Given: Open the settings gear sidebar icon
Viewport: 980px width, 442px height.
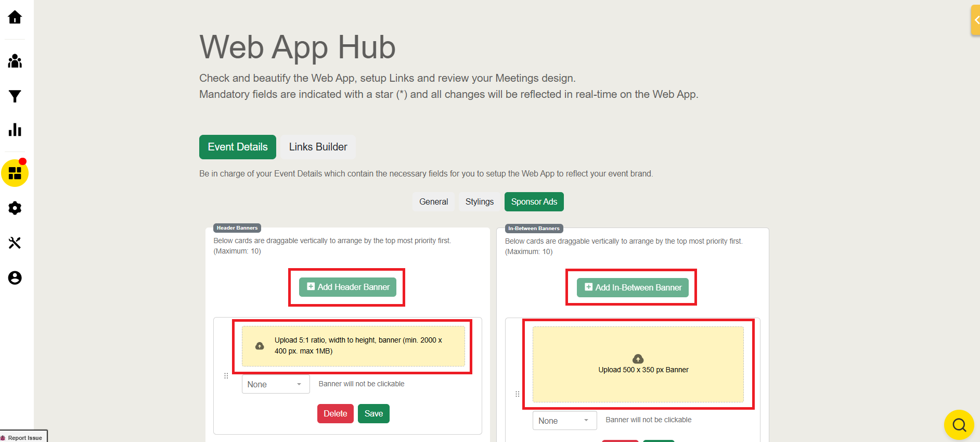Looking at the screenshot, I should [x=15, y=208].
